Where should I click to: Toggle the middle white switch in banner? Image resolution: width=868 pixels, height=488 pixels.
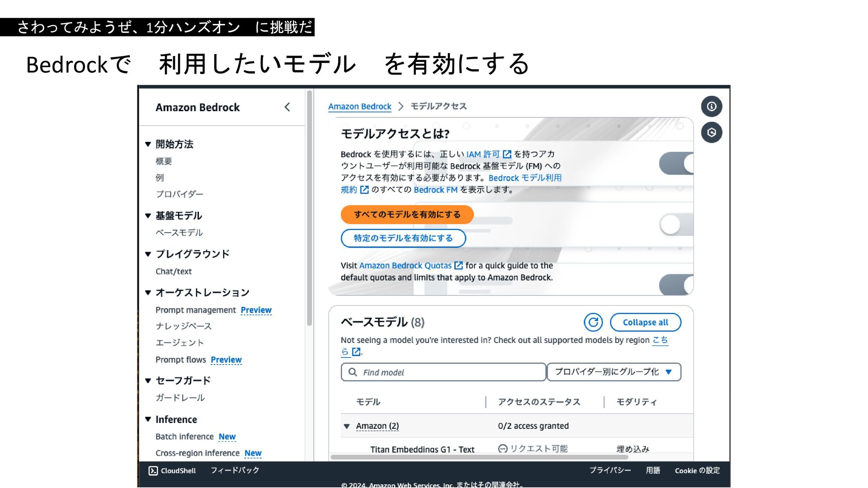click(676, 224)
